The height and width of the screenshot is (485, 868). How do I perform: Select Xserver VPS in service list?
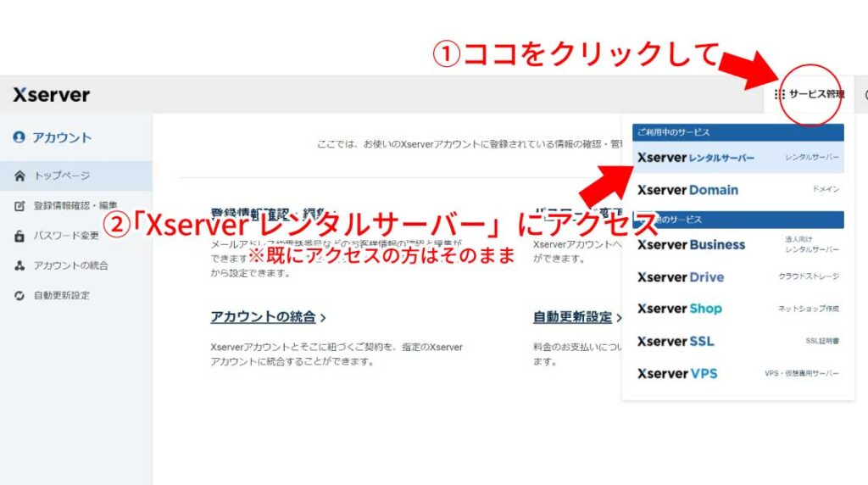click(x=738, y=374)
